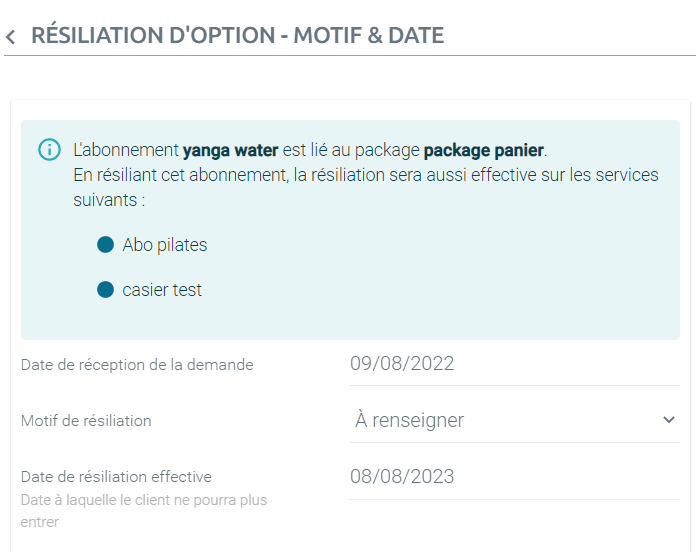
Task: Click the Résiliation d'option - Motif & Date title
Action: [x=238, y=35]
